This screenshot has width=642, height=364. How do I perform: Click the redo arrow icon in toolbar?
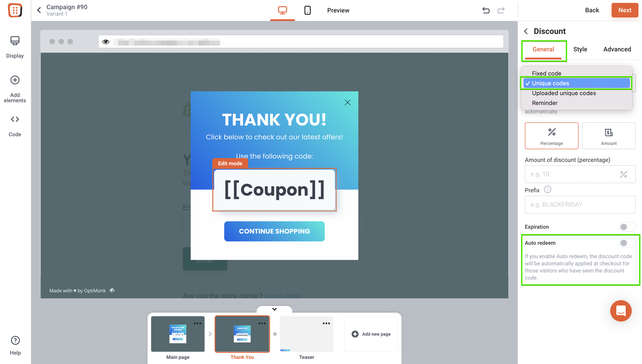click(x=501, y=10)
